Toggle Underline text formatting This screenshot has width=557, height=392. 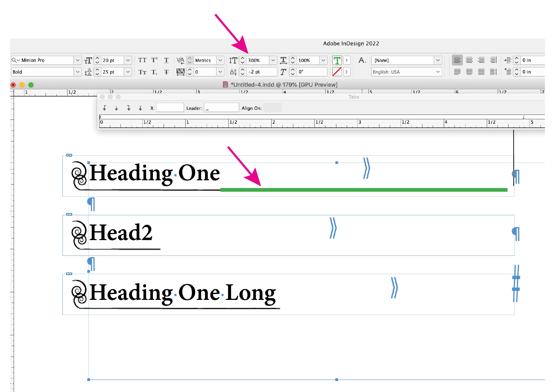(166, 60)
